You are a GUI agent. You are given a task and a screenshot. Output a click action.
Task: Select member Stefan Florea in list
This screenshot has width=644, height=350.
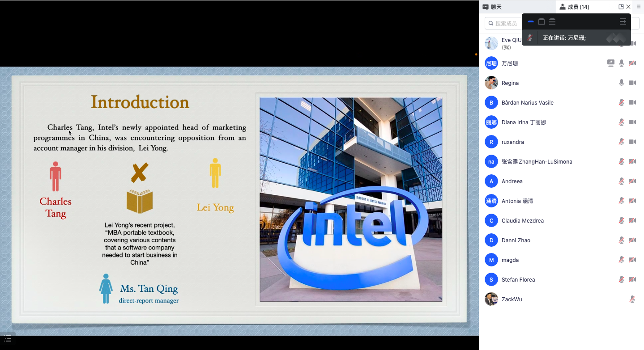click(x=518, y=279)
